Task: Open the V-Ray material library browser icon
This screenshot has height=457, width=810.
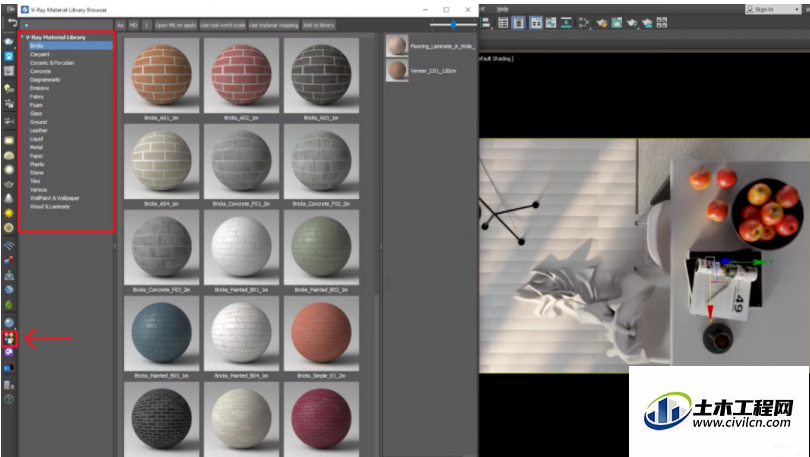Action: coord(9,339)
